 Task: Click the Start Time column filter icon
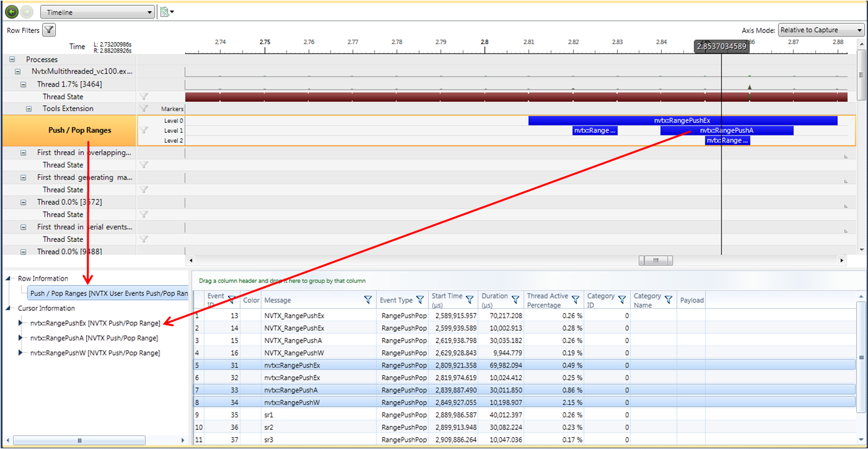(x=469, y=300)
